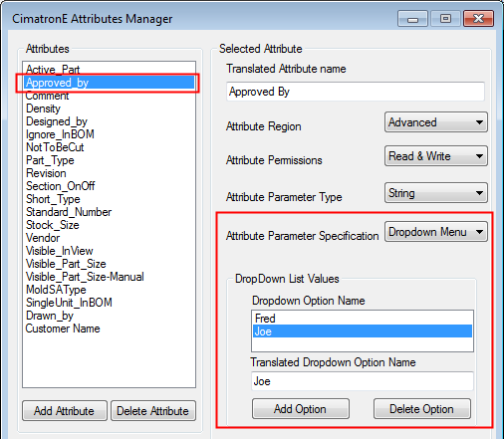Select the Active_Part attribute

(53, 70)
